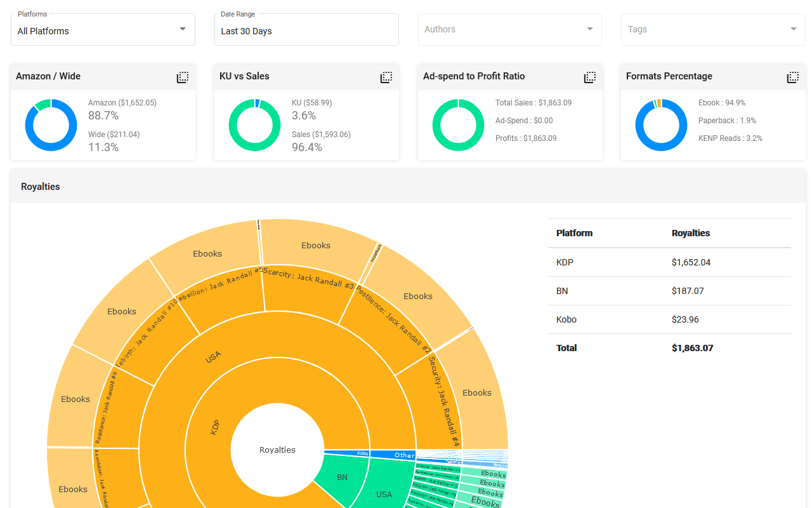Image resolution: width=812 pixels, height=508 pixels.
Task: Select the green BN segment in sunburst
Action: [343, 477]
